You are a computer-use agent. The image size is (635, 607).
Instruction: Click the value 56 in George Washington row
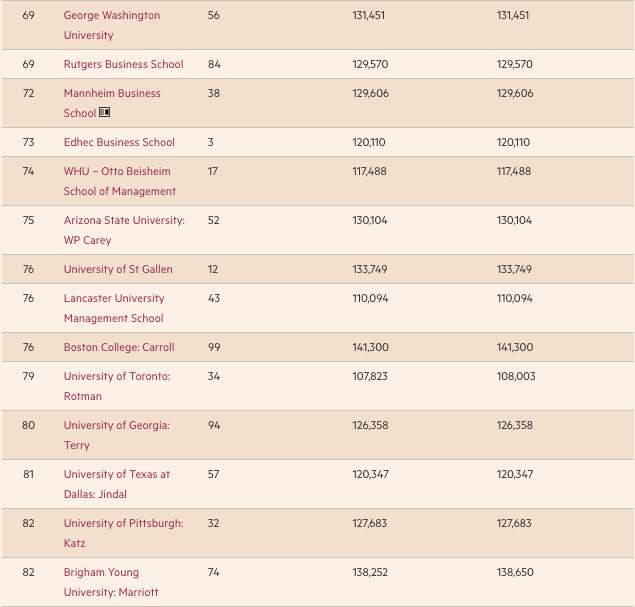[213, 15]
